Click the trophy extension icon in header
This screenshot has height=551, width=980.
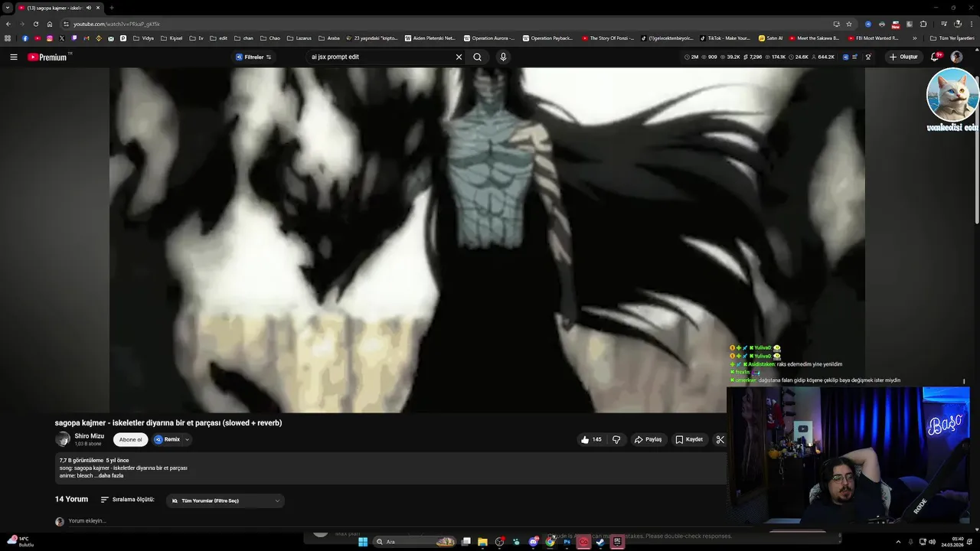pos(868,57)
